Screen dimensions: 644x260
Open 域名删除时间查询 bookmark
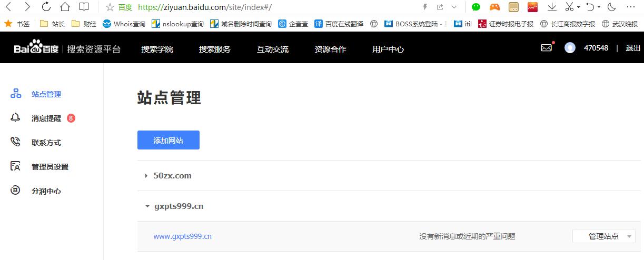click(x=241, y=24)
